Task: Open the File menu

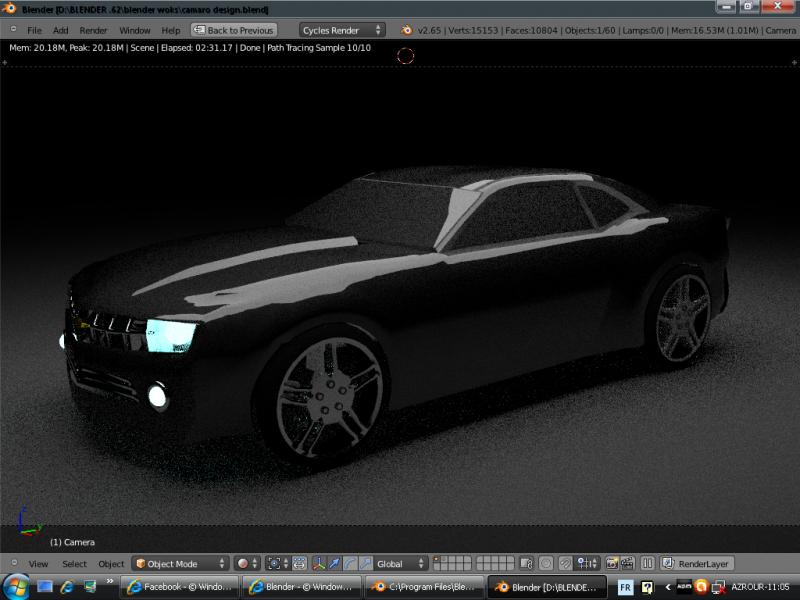Action: (x=34, y=30)
